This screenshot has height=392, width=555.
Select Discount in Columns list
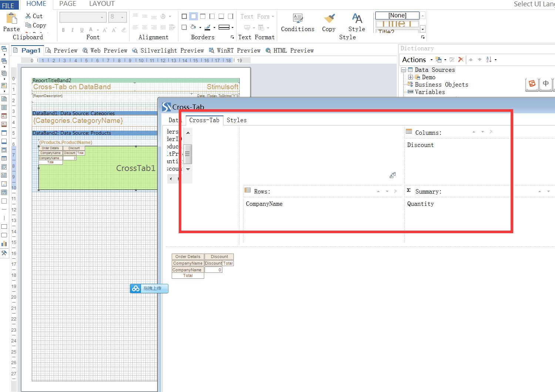pyautogui.click(x=420, y=145)
